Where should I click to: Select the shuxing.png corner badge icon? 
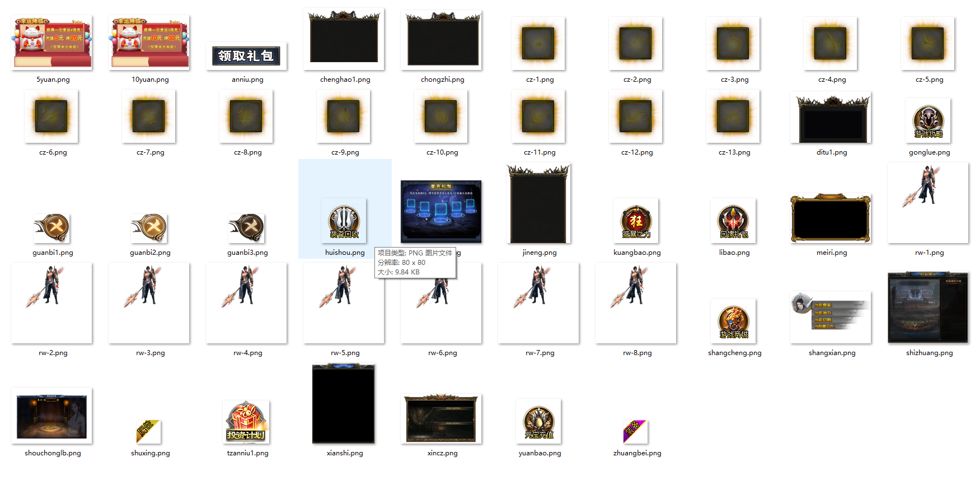click(149, 432)
